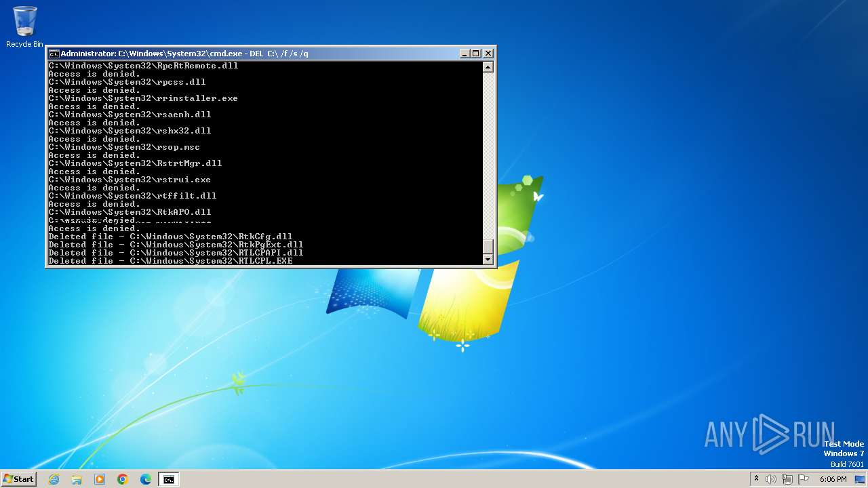The width and height of the screenshot is (868, 488).
Task: Click the line 'C:\Windows\System32\rsop.msc'
Action: point(124,147)
